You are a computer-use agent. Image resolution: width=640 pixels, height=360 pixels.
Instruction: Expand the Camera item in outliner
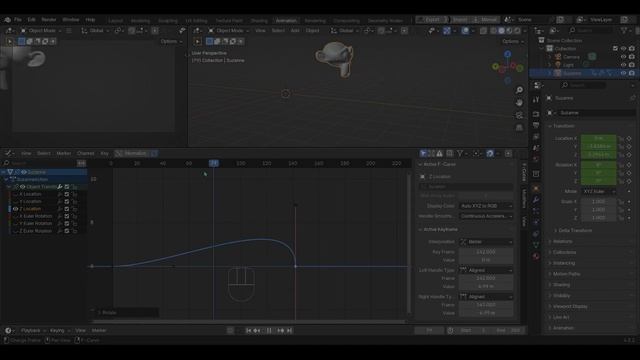[x=550, y=57]
